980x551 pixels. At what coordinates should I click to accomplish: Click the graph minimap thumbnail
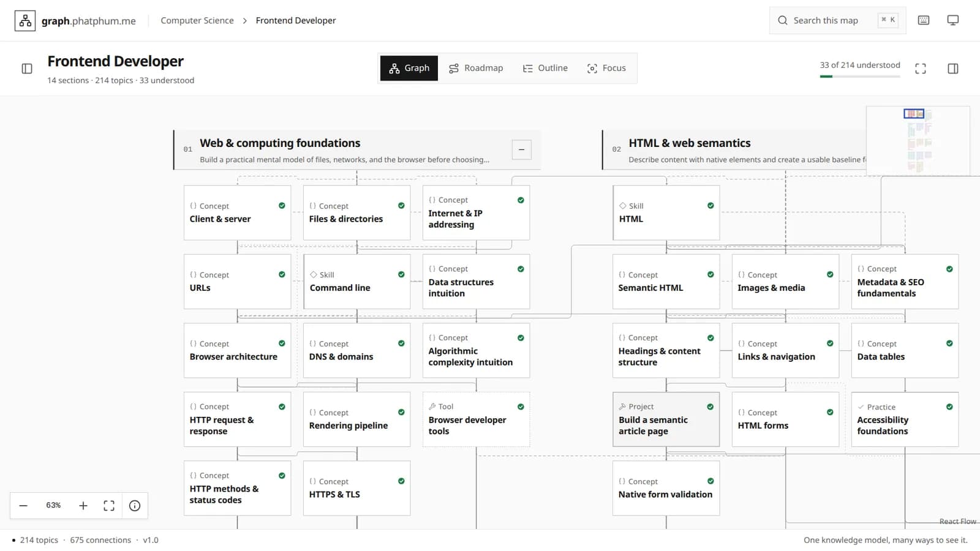(918, 141)
